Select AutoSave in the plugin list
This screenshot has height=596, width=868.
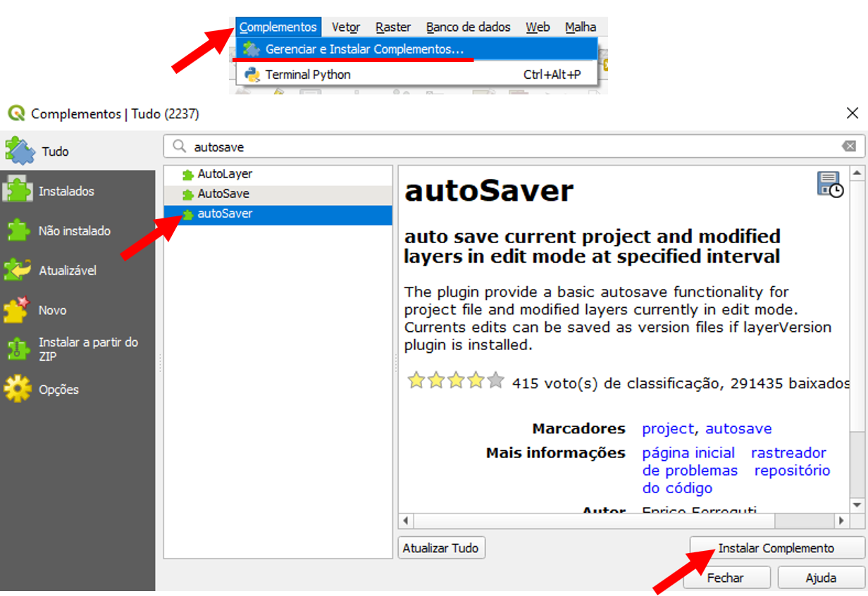223,194
